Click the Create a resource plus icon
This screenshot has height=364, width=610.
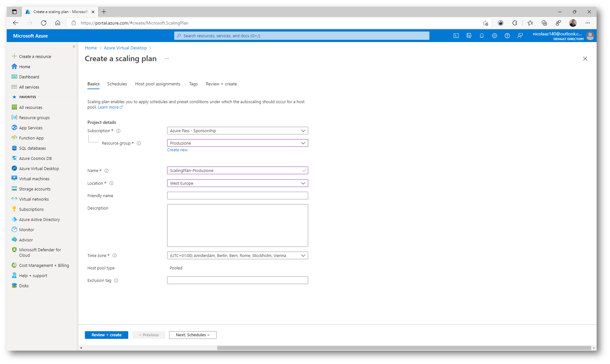[x=14, y=56]
